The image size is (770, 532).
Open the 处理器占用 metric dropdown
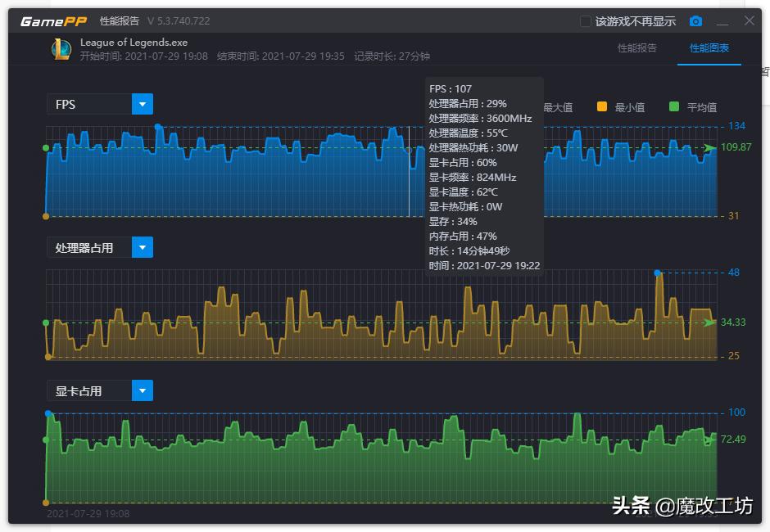(142, 247)
